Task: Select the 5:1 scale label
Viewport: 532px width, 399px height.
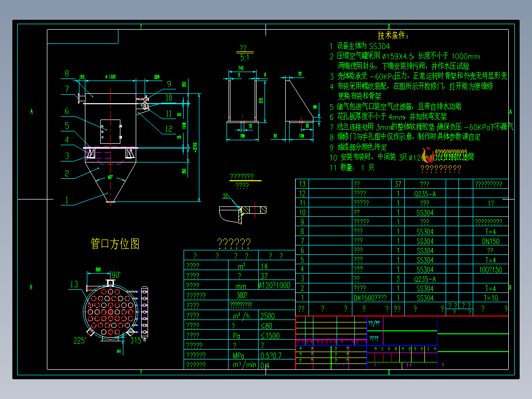Action: (245, 58)
